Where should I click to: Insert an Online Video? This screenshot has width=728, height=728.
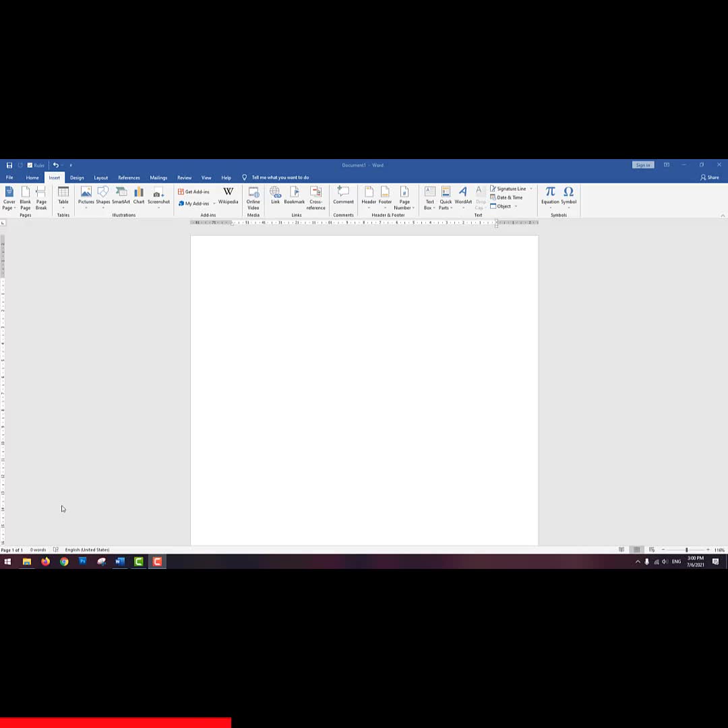(x=253, y=198)
